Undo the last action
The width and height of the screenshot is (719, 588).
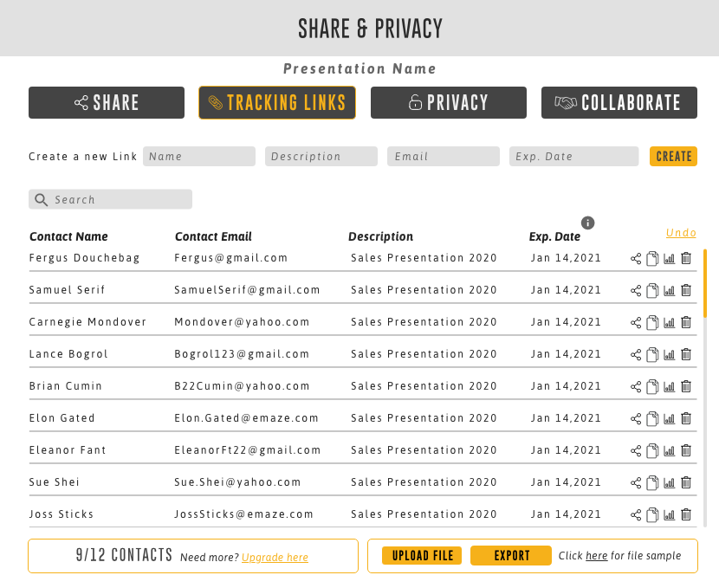coord(681,233)
